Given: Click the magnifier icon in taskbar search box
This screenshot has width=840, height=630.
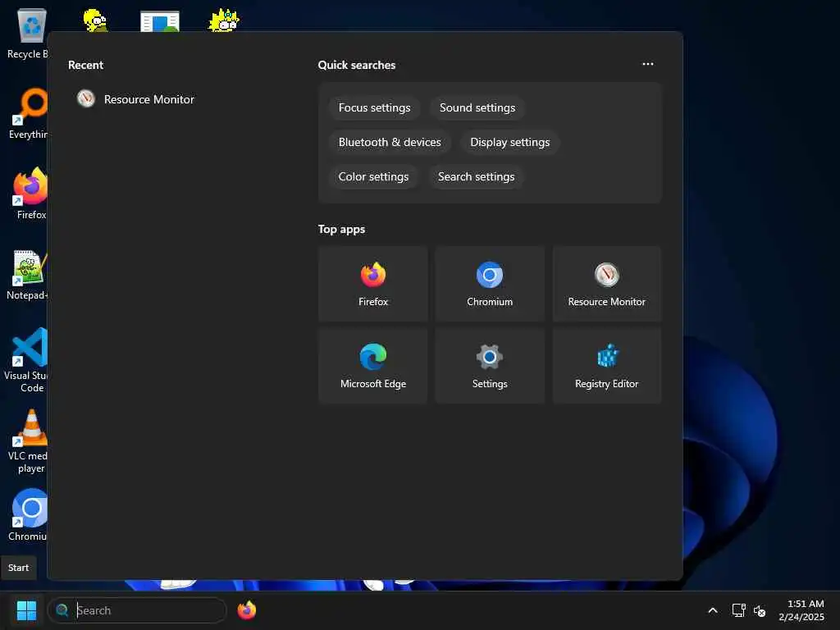Looking at the screenshot, I should point(62,609).
